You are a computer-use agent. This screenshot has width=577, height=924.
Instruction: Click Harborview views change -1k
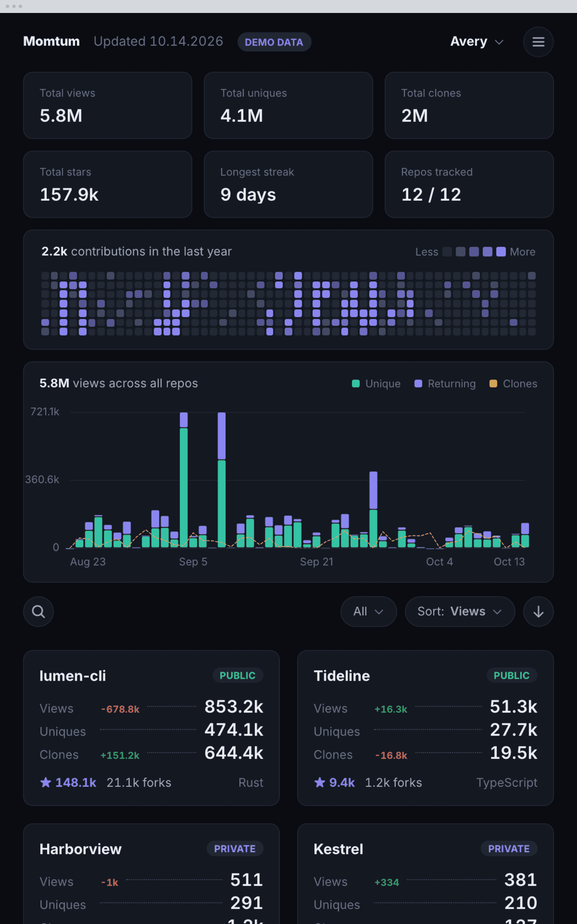click(x=110, y=882)
